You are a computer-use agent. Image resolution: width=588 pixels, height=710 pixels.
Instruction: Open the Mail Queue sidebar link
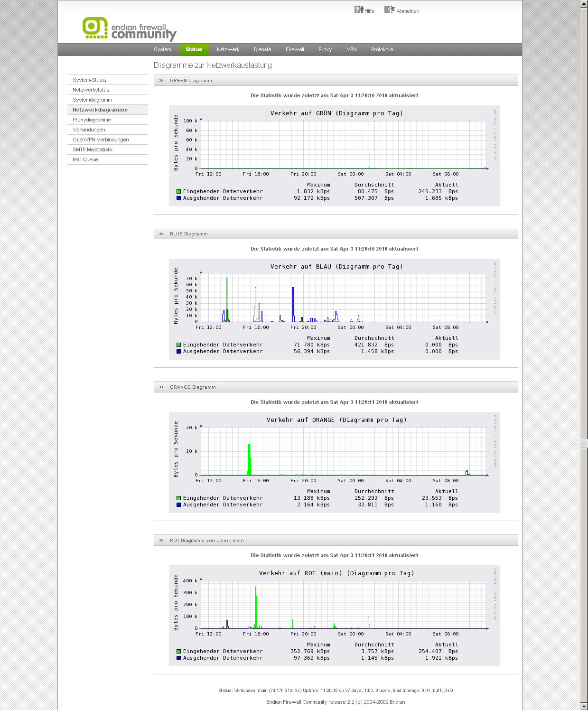(x=85, y=159)
